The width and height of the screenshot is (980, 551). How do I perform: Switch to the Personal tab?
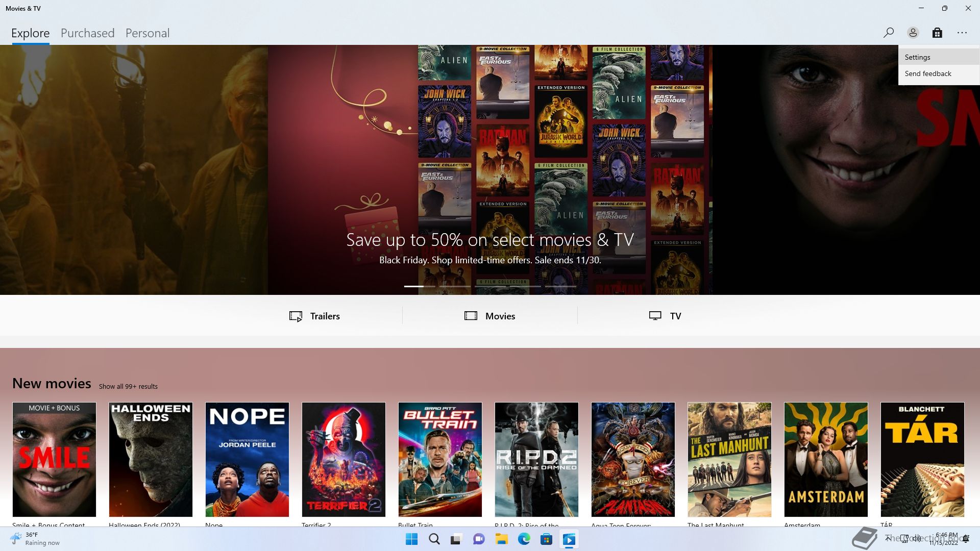(x=148, y=33)
